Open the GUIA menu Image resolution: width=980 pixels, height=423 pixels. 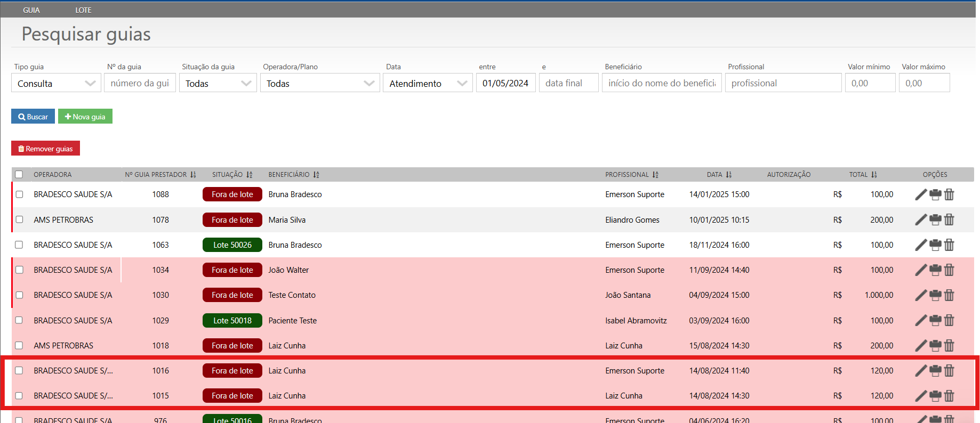click(31, 10)
